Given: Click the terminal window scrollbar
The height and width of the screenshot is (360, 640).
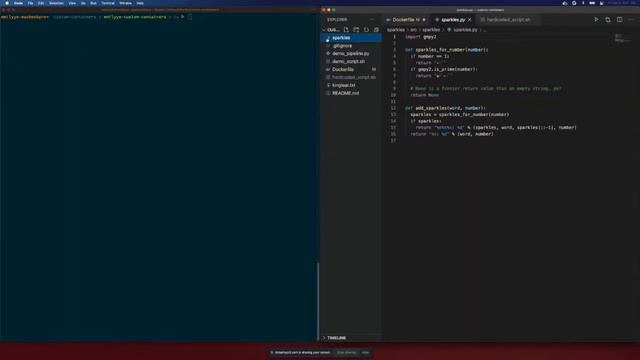Looking at the screenshot, I should pyautogui.click(x=318, y=301).
